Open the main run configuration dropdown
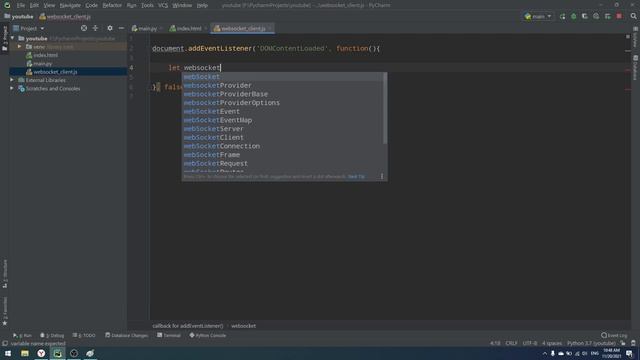The width and height of the screenshot is (640, 360). 538,16
